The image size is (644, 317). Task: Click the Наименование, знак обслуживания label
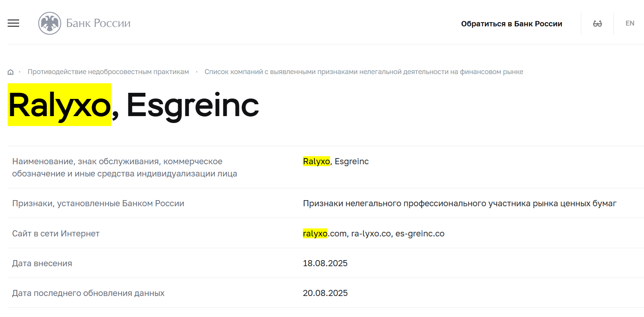click(125, 167)
